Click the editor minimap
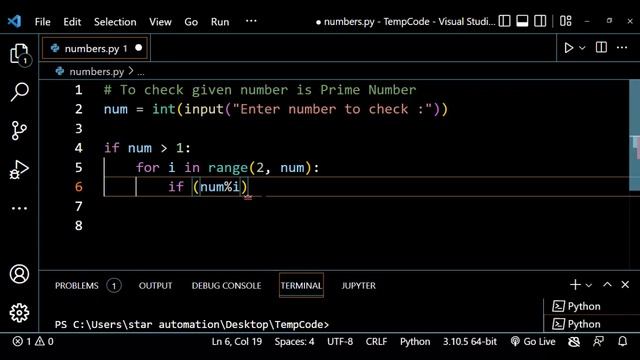640x360 pixels. click(635, 135)
